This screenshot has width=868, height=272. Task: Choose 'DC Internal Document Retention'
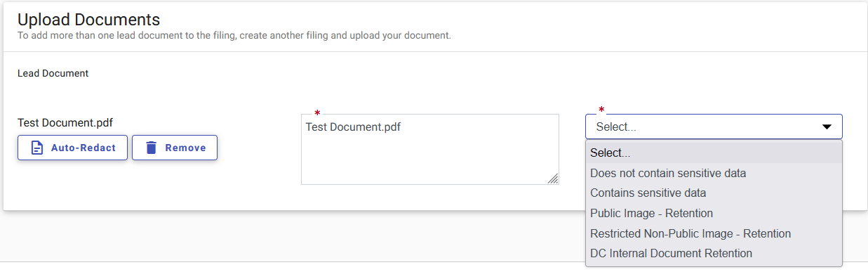(714, 253)
